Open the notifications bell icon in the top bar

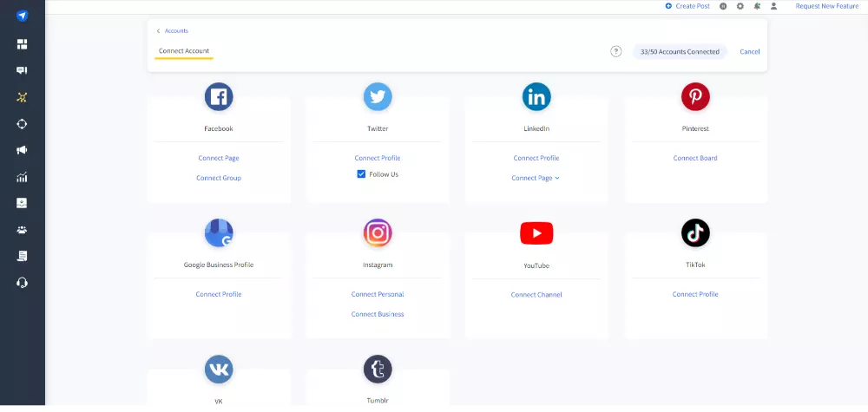(x=757, y=6)
